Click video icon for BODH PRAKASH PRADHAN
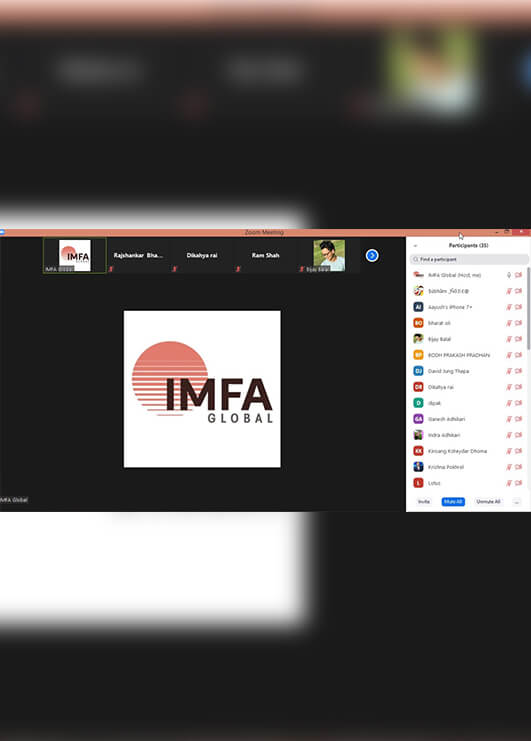 click(x=518, y=355)
